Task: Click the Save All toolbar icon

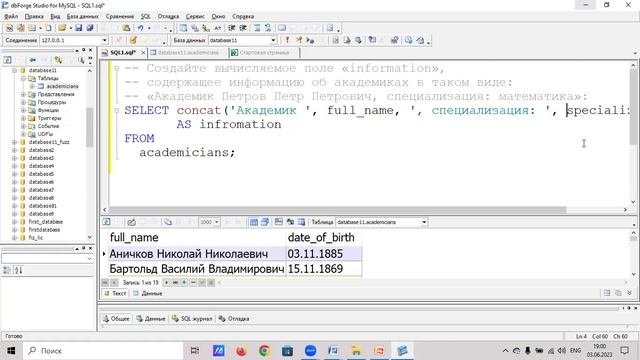Action: [90, 28]
